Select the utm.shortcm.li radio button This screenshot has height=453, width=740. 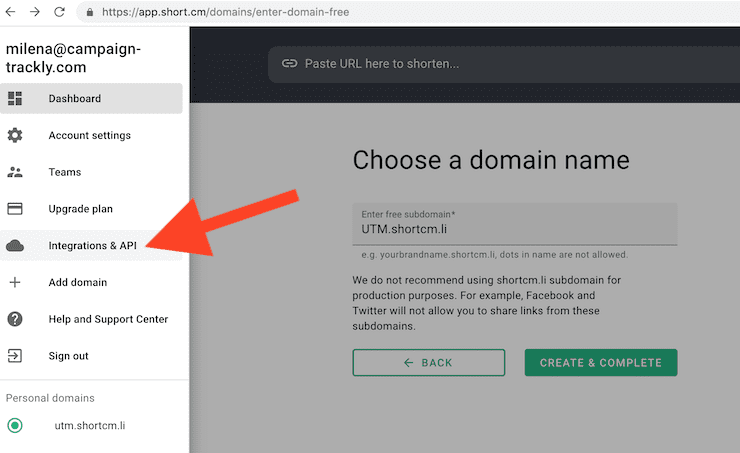pos(15,426)
